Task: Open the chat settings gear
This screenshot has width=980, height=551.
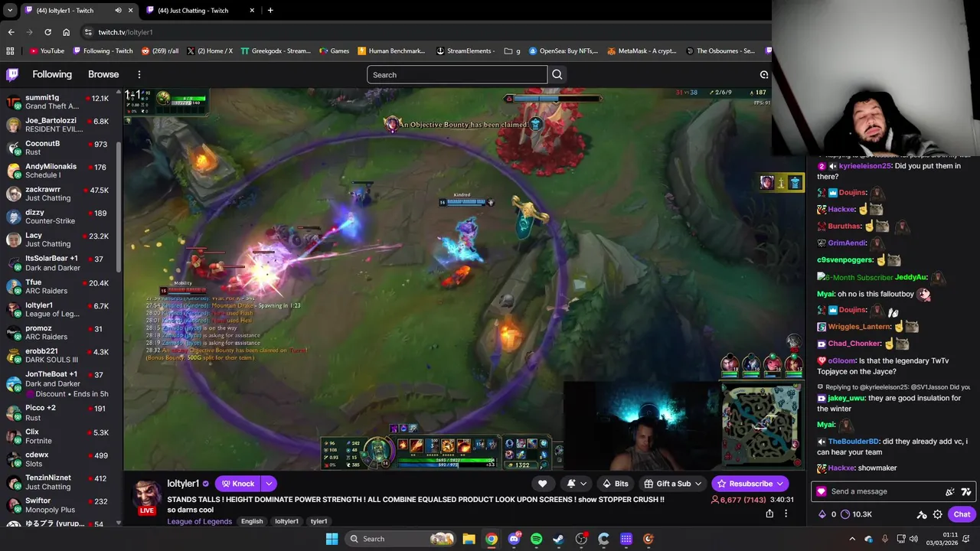Action: [938, 514]
